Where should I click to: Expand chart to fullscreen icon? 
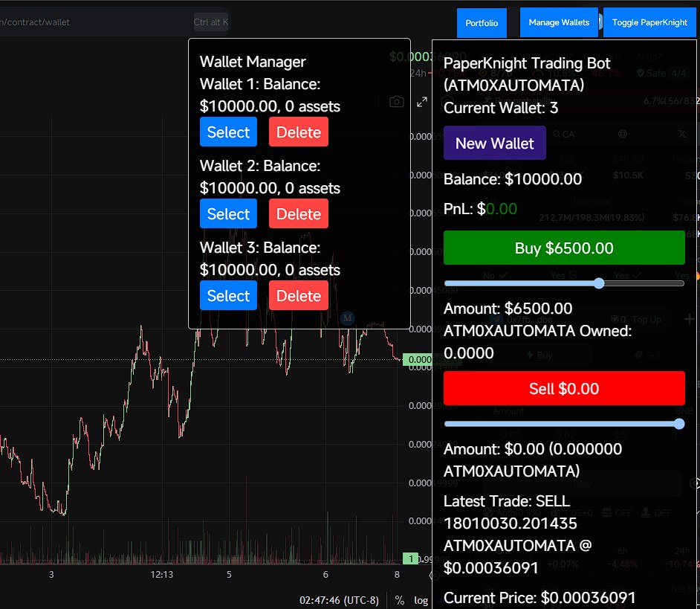tap(422, 102)
